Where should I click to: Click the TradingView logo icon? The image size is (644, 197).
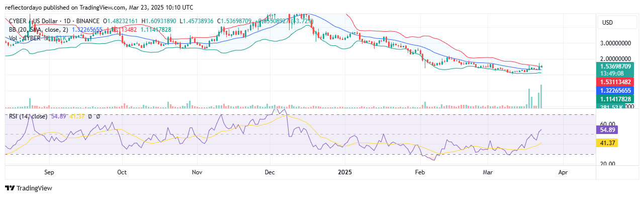pos(10,188)
